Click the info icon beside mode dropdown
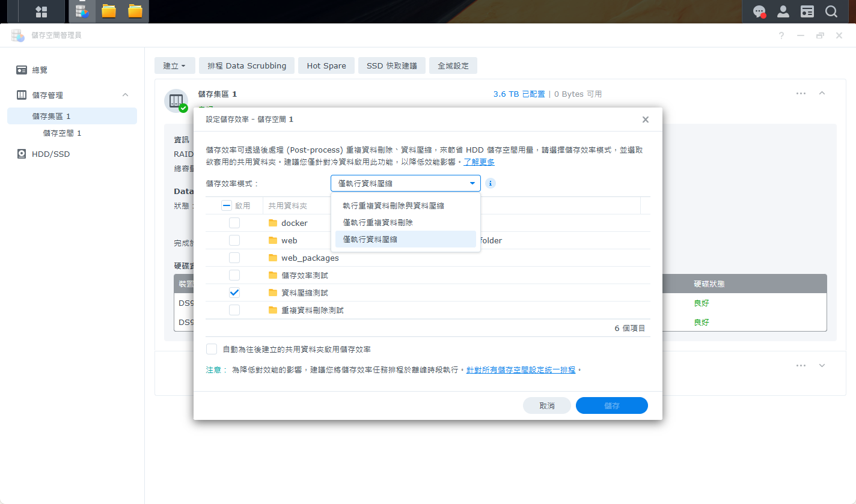The width and height of the screenshot is (856, 504). tap(491, 183)
